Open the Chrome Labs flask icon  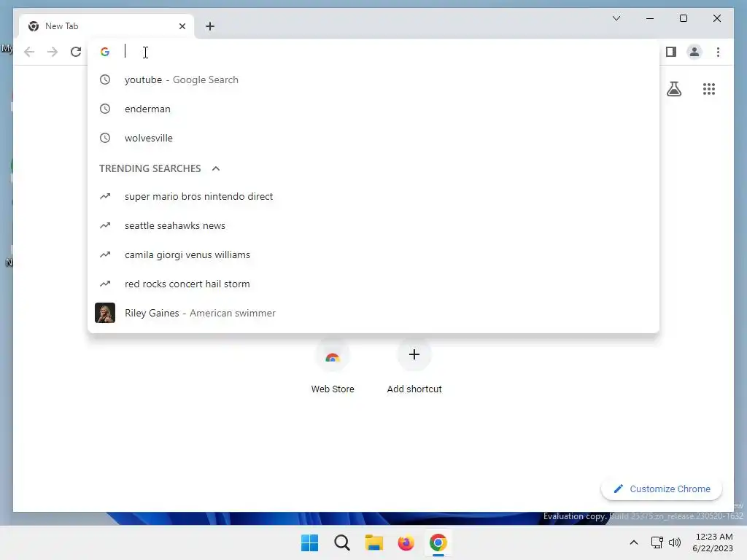click(x=673, y=88)
